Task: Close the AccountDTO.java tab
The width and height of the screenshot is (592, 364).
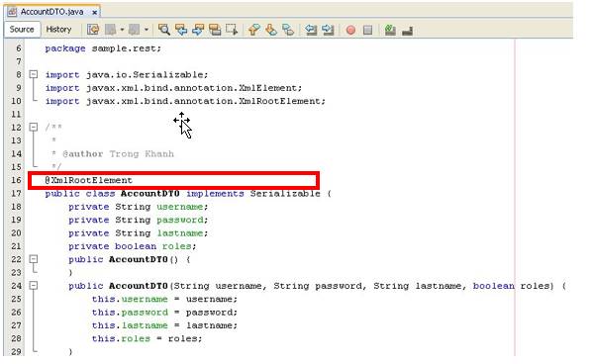Action: click(94, 13)
